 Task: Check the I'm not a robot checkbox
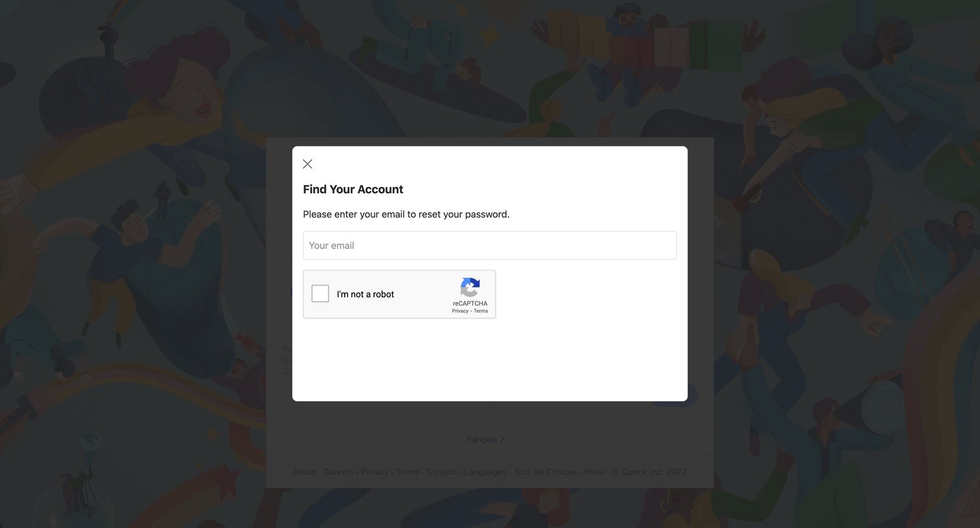click(x=320, y=294)
